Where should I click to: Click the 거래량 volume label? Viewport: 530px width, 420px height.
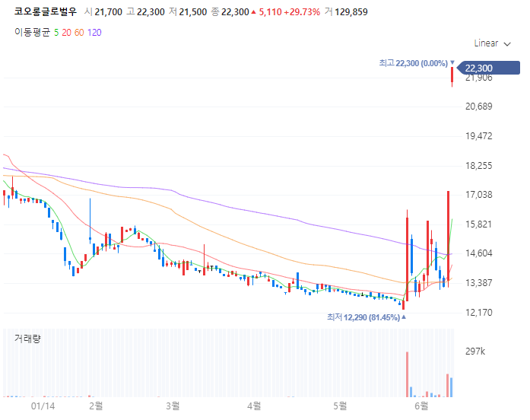click(x=27, y=339)
